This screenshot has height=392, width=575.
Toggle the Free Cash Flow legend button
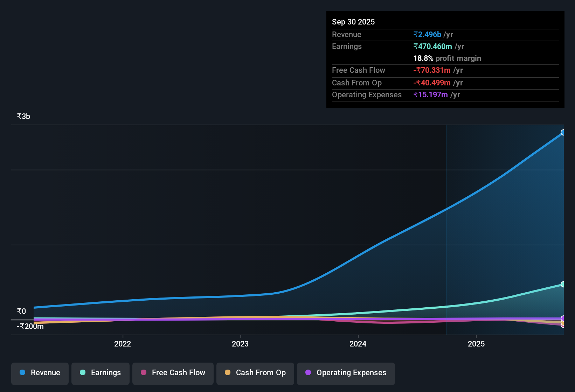tap(173, 374)
